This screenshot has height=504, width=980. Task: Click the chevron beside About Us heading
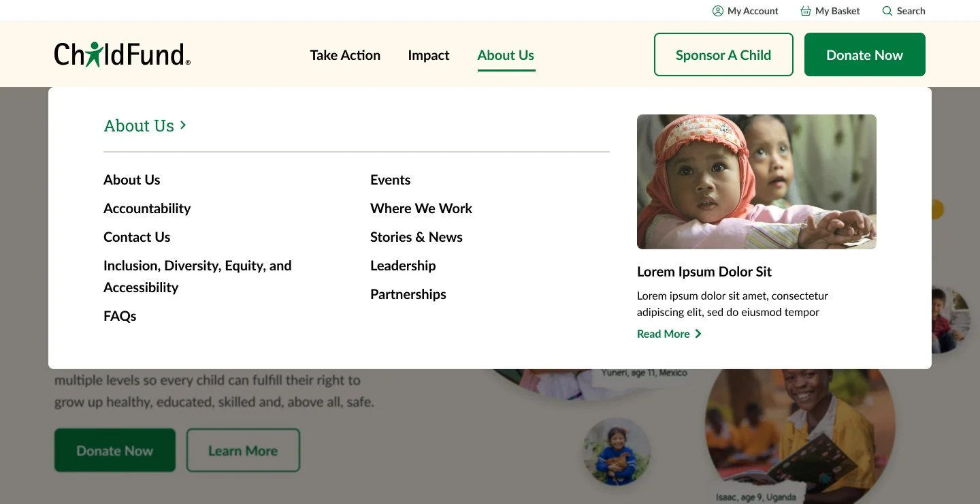coord(183,125)
